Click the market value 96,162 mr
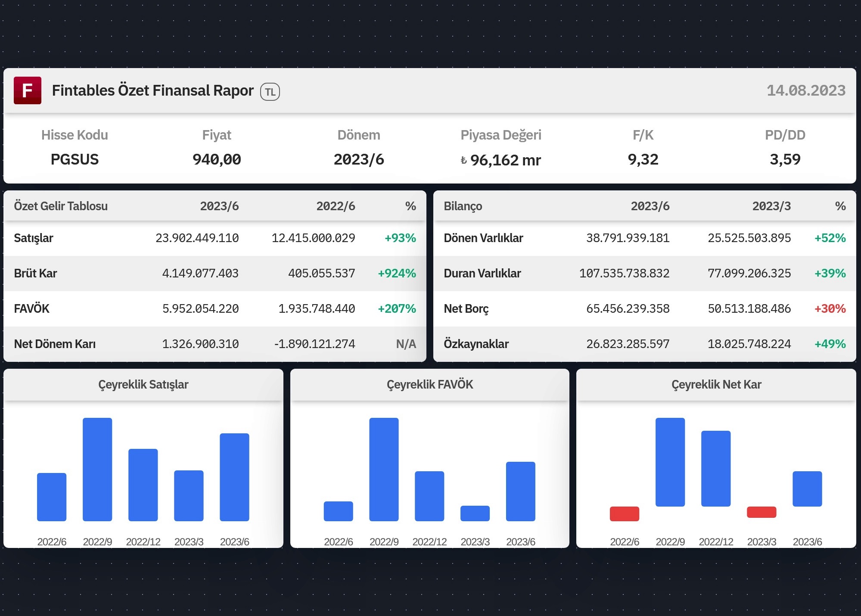 click(506, 160)
